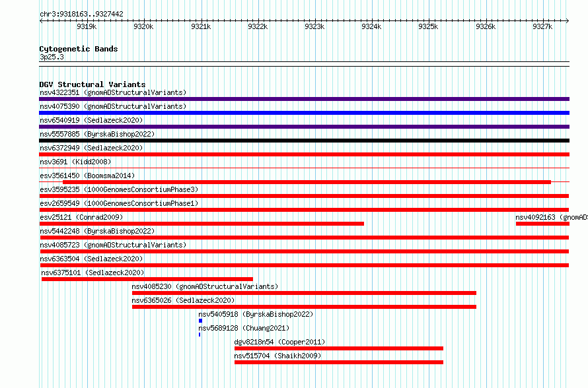
Task: Click the tiny blue nsv5689128 marker
Action: [200, 335]
